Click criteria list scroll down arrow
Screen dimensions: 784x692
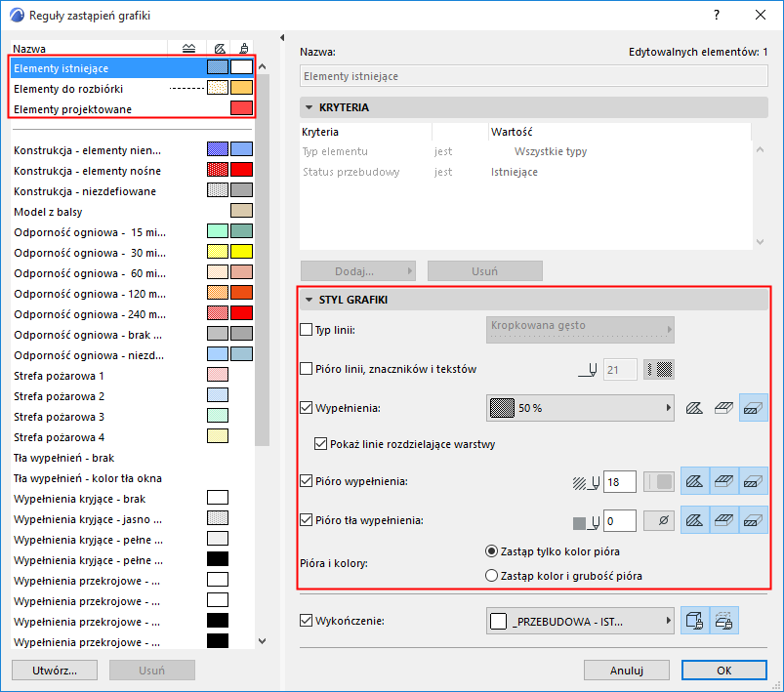[x=760, y=242]
